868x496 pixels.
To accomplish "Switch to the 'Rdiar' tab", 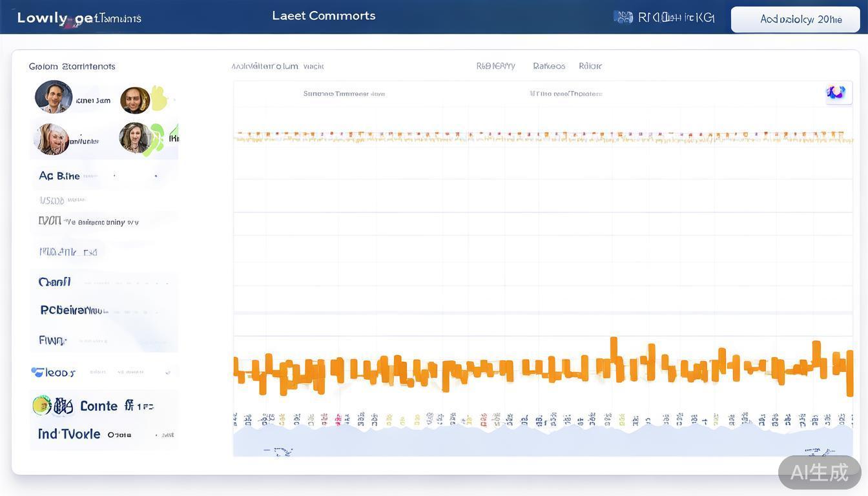I will pos(590,66).
